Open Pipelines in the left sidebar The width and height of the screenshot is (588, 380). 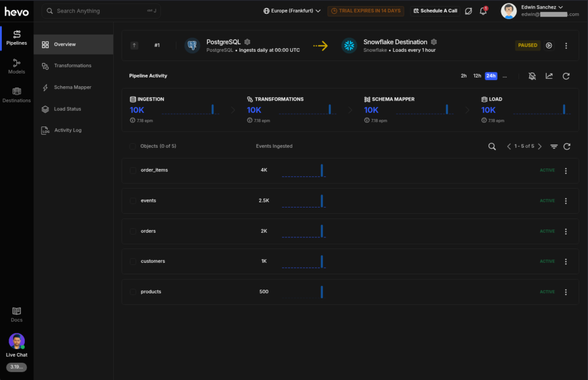click(17, 38)
